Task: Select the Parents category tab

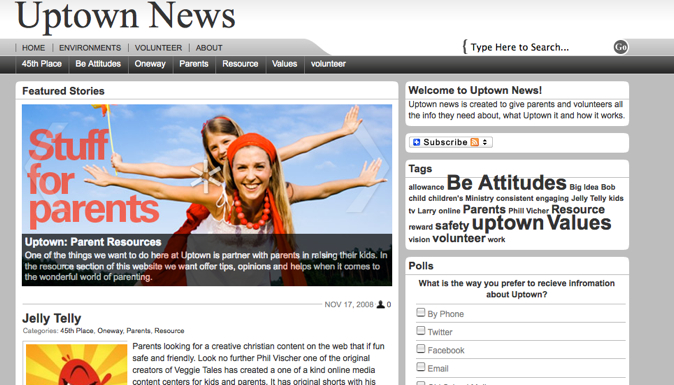Action: (194, 64)
